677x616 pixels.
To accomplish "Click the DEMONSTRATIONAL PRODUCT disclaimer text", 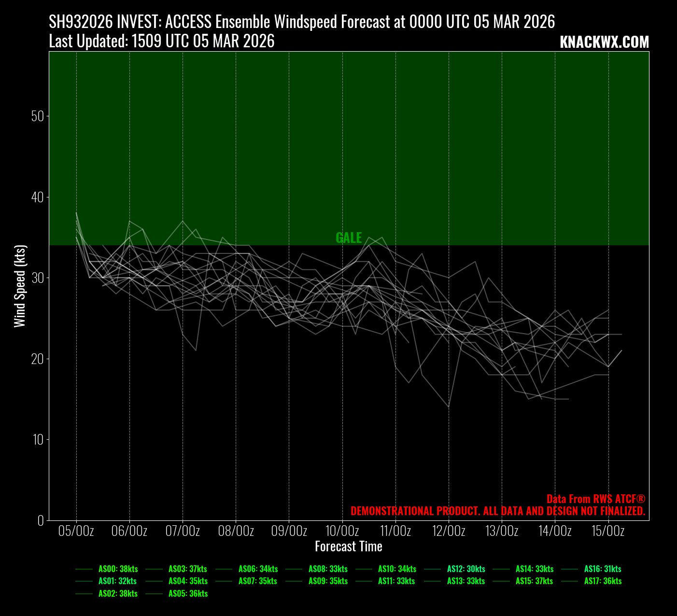I will tap(498, 511).
